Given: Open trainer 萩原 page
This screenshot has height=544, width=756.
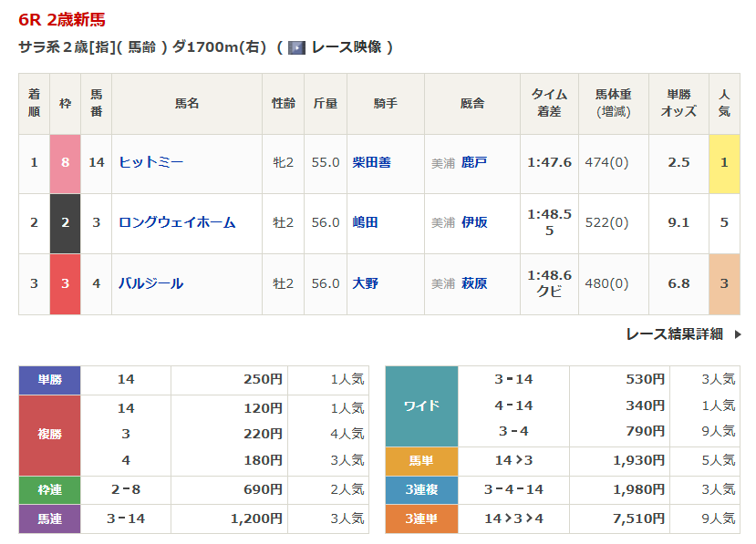Looking at the screenshot, I should (474, 283).
